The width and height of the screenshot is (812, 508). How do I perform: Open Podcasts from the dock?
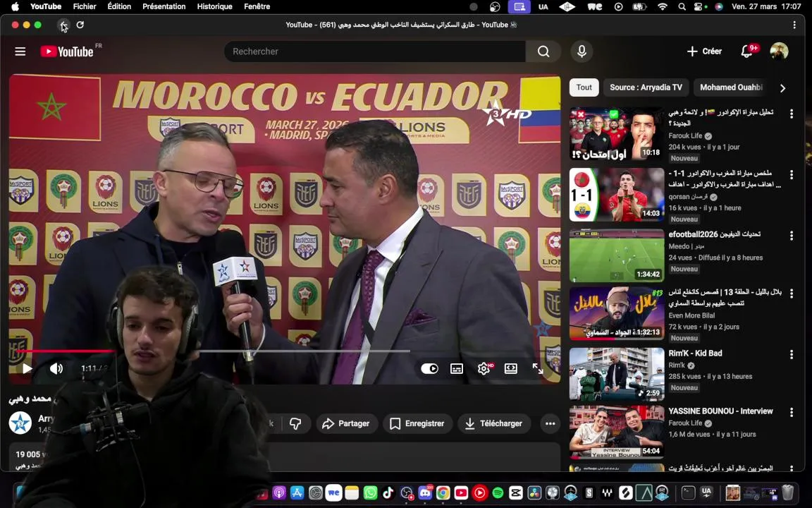pos(279,492)
